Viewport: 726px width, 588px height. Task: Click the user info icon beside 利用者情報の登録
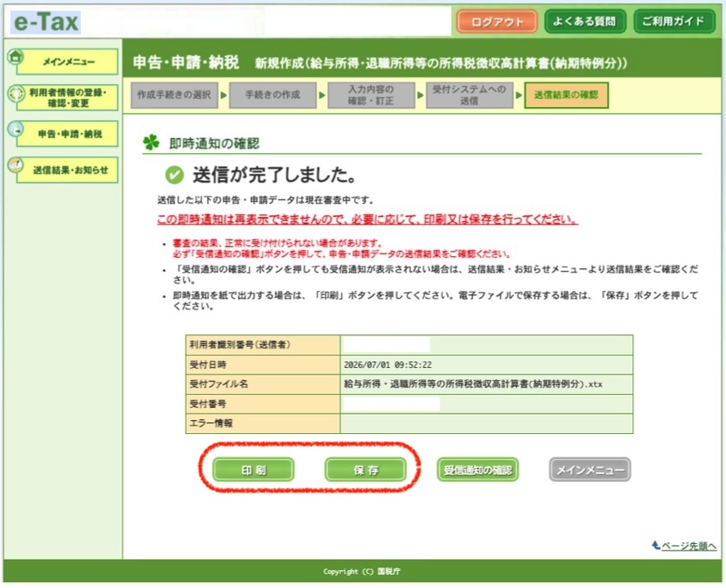(16, 94)
